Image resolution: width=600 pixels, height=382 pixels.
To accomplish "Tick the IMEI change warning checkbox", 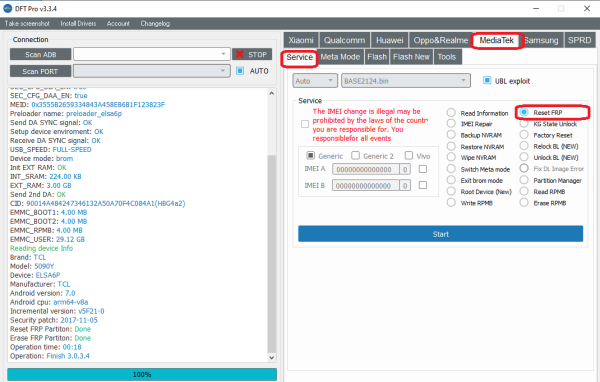I will tap(305, 124).
